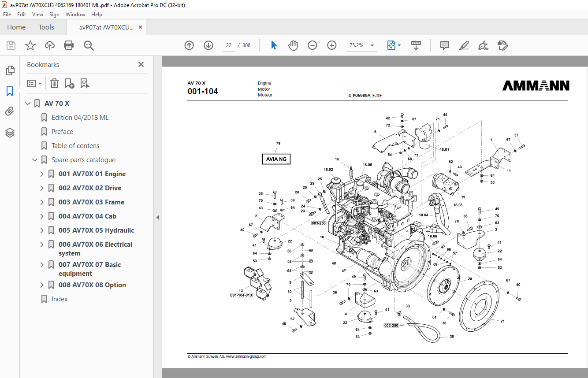Expand 004 AV70X 04 Cab bookmark
The image size is (588, 378).
point(42,216)
